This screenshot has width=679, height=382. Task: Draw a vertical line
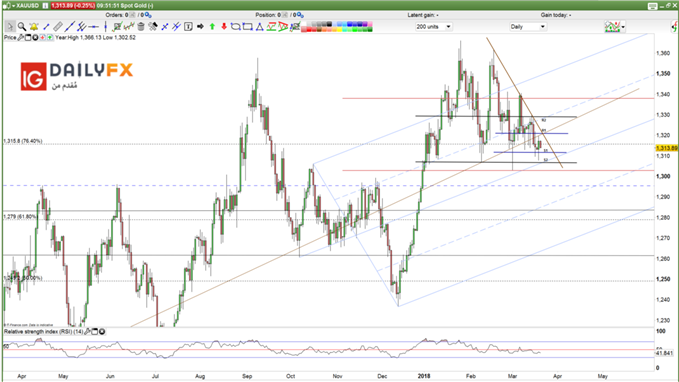pos(105,27)
